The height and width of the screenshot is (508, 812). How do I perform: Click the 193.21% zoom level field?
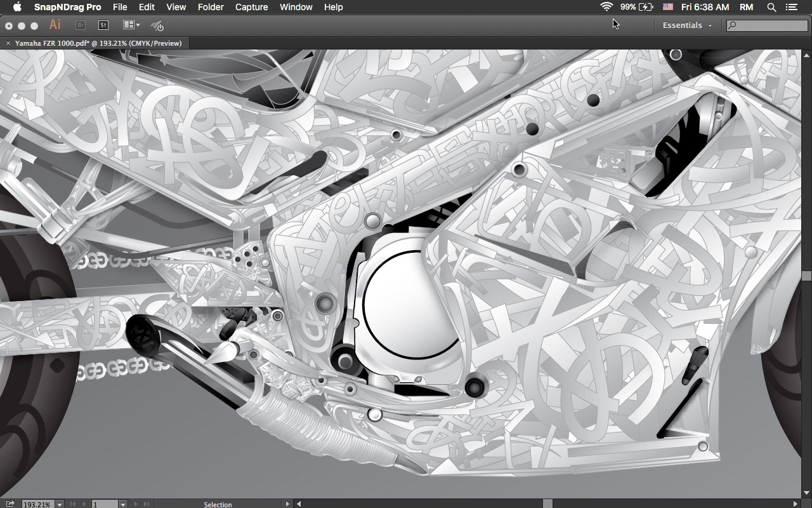click(x=37, y=504)
